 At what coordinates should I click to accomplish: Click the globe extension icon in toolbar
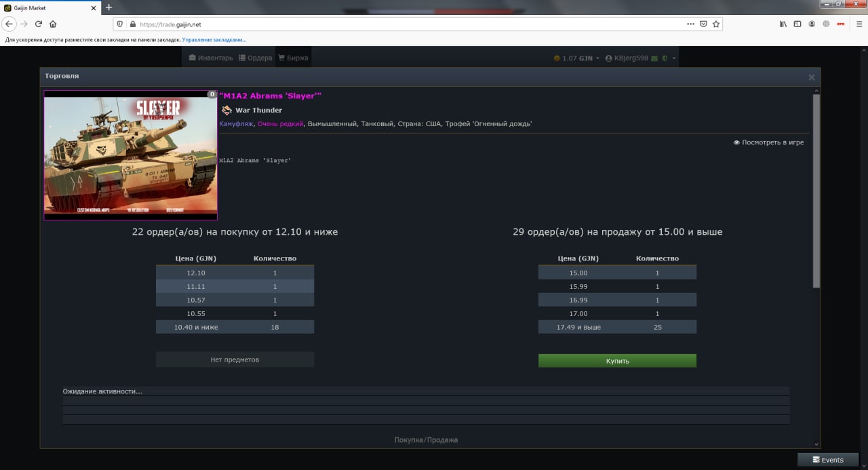[x=826, y=24]
